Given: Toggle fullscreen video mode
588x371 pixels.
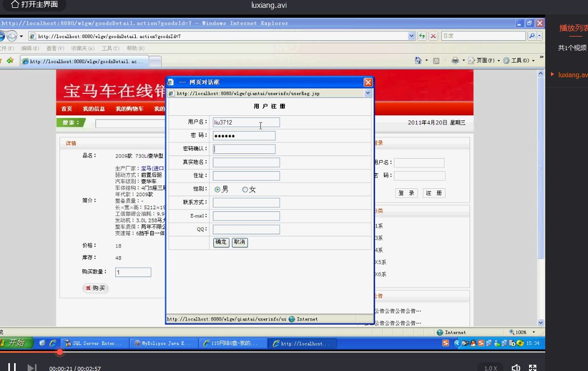Looking at the screenshot, I should 533,368.
